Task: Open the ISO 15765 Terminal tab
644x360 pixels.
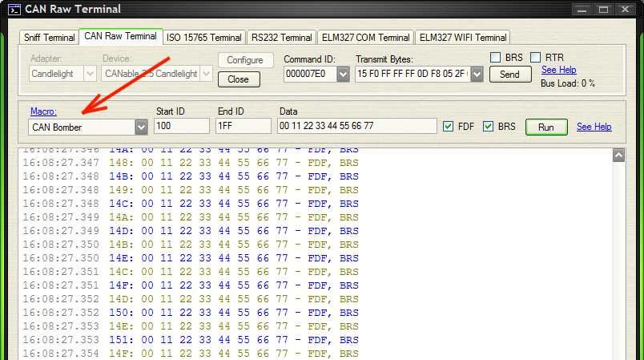Action: [x=203, y=38]
